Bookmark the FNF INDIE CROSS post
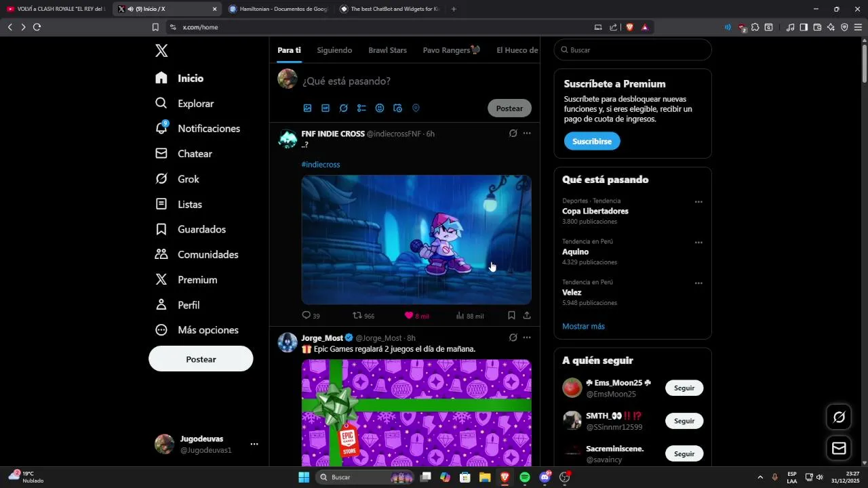 coord(511,316)
